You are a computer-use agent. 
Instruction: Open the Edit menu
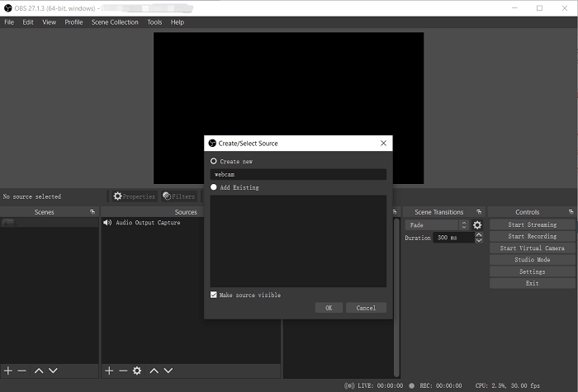click(28, 22)
